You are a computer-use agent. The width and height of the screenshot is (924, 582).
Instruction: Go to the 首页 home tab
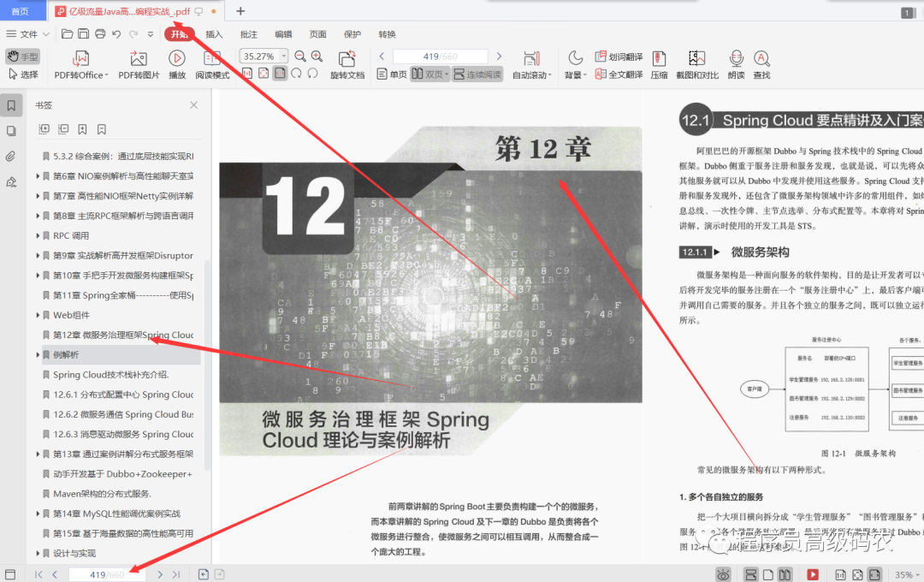point(20,11)
